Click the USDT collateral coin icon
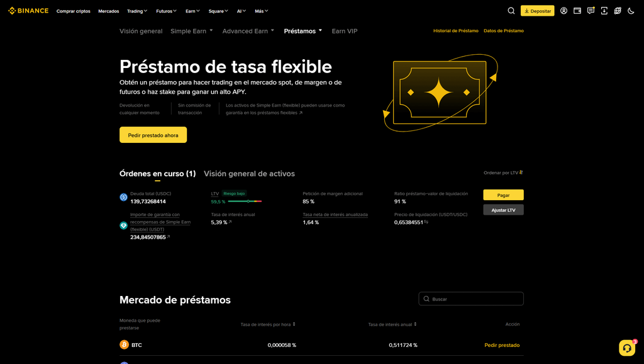The image size is (644, 364). [x=123, y=225]
